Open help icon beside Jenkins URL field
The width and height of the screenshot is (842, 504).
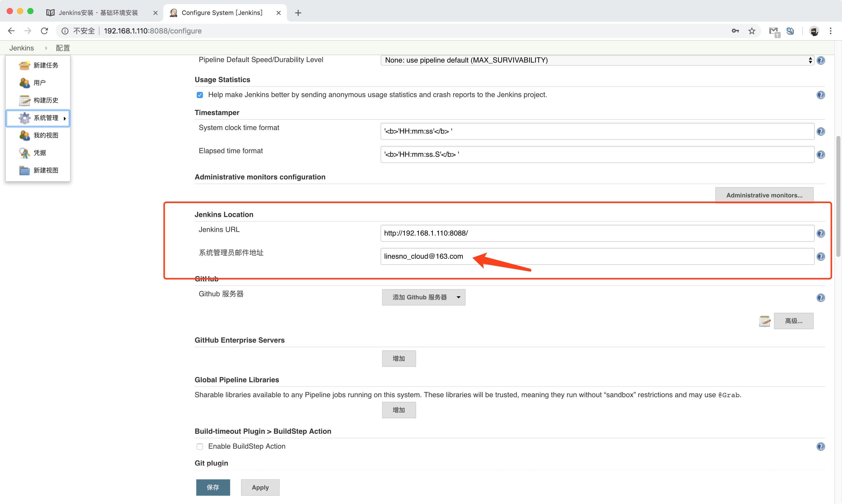click(821, 233)
